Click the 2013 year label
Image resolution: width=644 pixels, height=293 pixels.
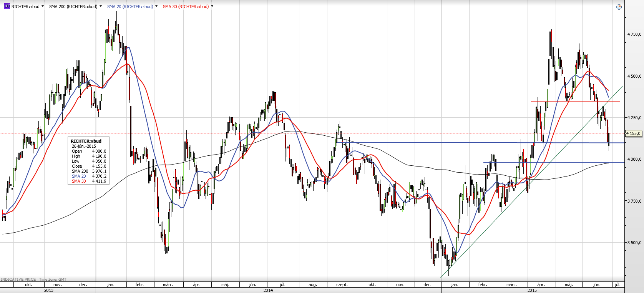pyautogui.click(x=49, y=290)
